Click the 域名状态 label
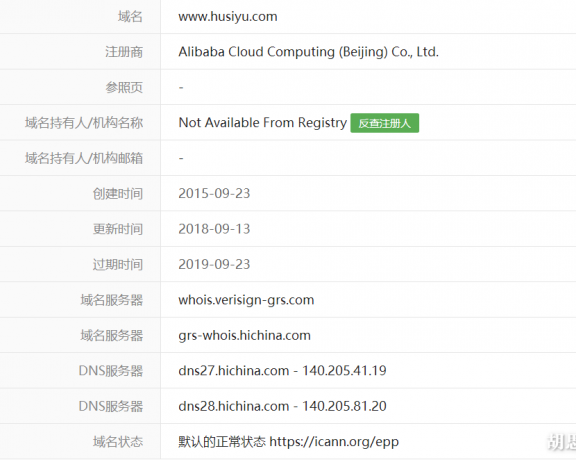The width and height of the screenshot is (576, 460). (x=118, y=442)
